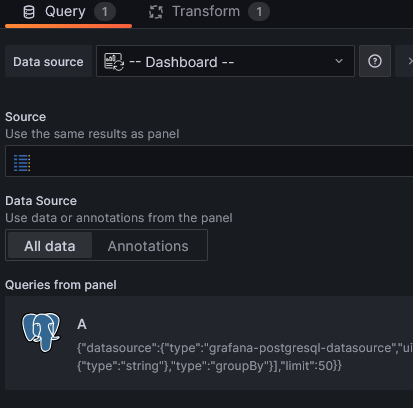Click the Transform tab's transform icon

pyautogui.click(x=156, y=12)
